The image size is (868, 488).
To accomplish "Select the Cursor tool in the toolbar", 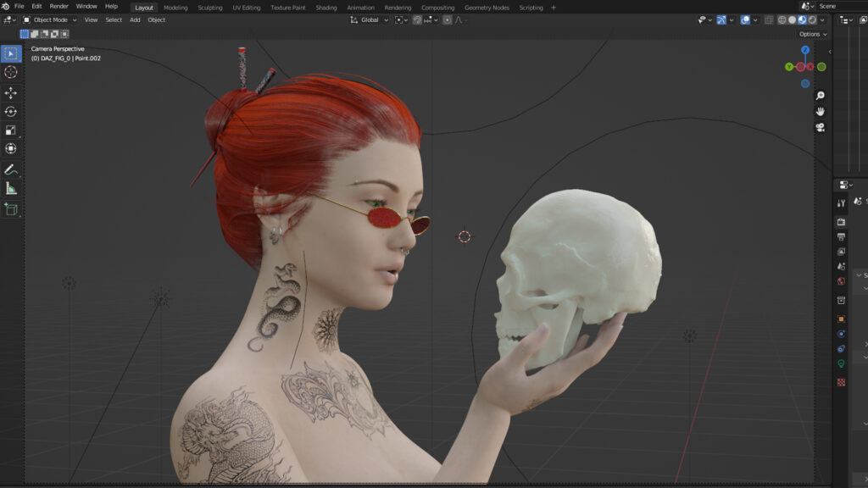I will 11,73.
